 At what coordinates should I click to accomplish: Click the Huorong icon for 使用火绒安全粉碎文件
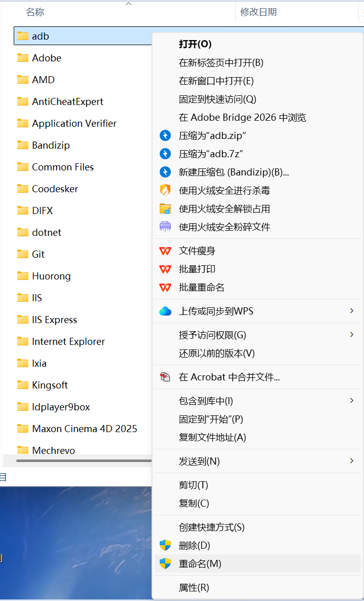[166, 227]
